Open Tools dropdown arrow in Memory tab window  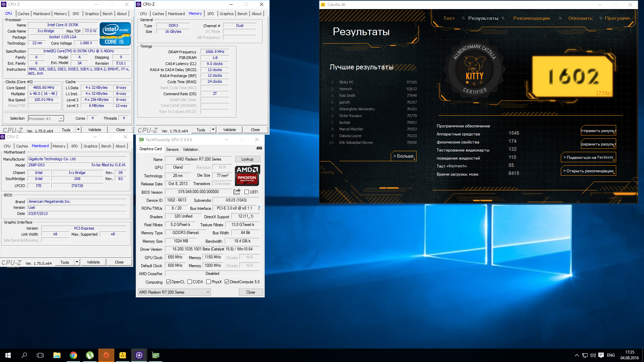point(213,130)
